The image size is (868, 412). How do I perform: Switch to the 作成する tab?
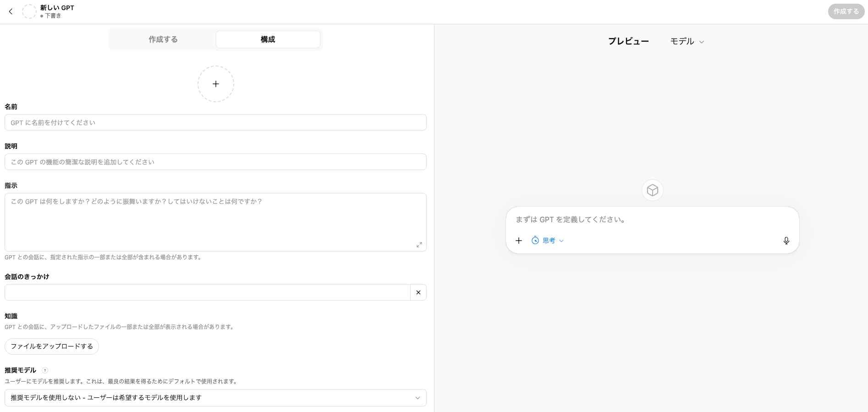163,39
